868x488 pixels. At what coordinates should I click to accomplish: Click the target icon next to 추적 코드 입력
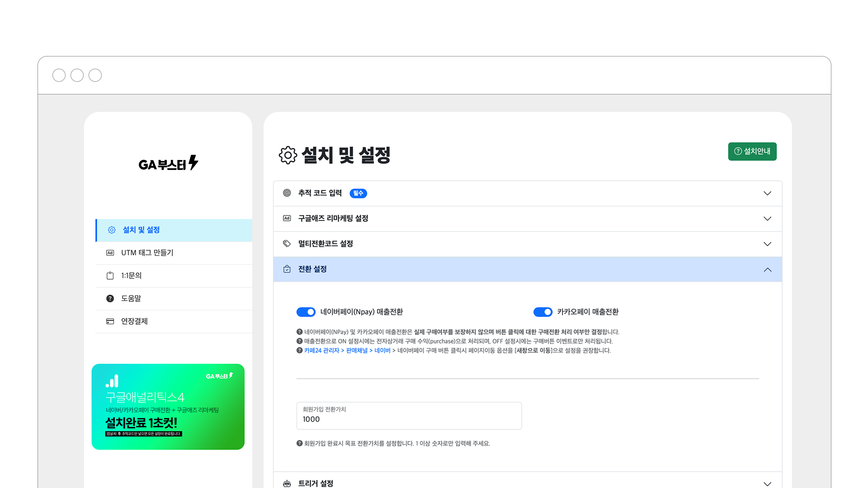pyautogui.click(x=287, y=193)
